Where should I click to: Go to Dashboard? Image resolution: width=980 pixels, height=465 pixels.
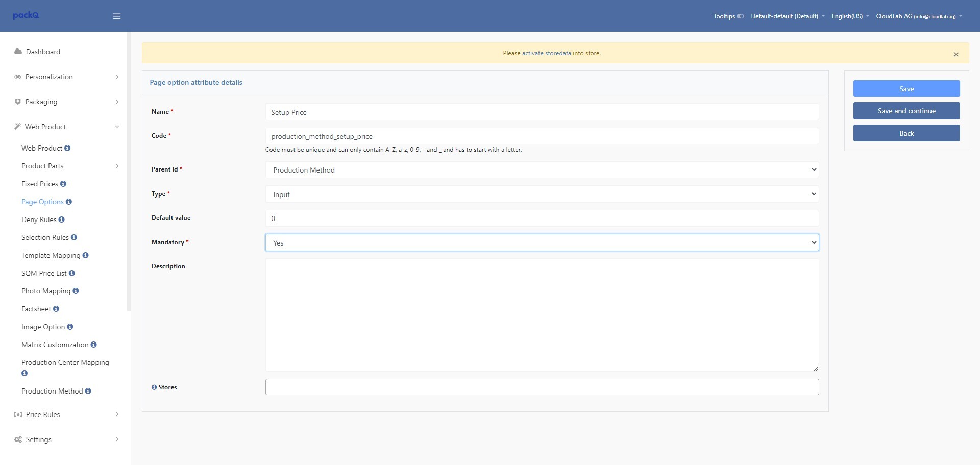tap(43, 52)
